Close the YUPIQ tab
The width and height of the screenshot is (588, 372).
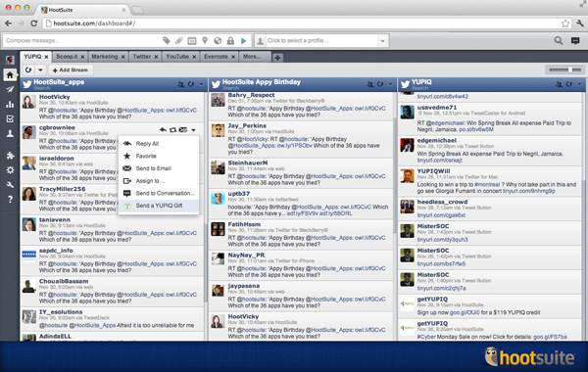click(x=46, y=57)
